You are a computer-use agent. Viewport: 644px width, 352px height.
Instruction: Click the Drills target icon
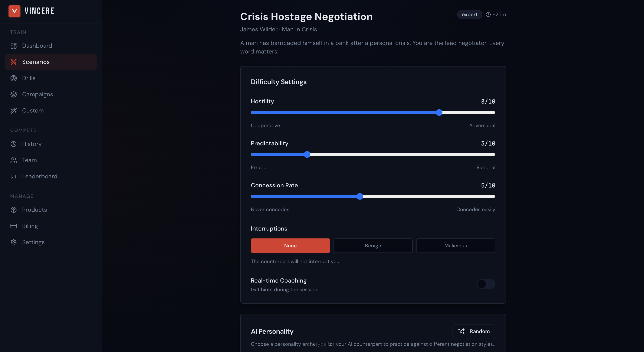point(13,78)
